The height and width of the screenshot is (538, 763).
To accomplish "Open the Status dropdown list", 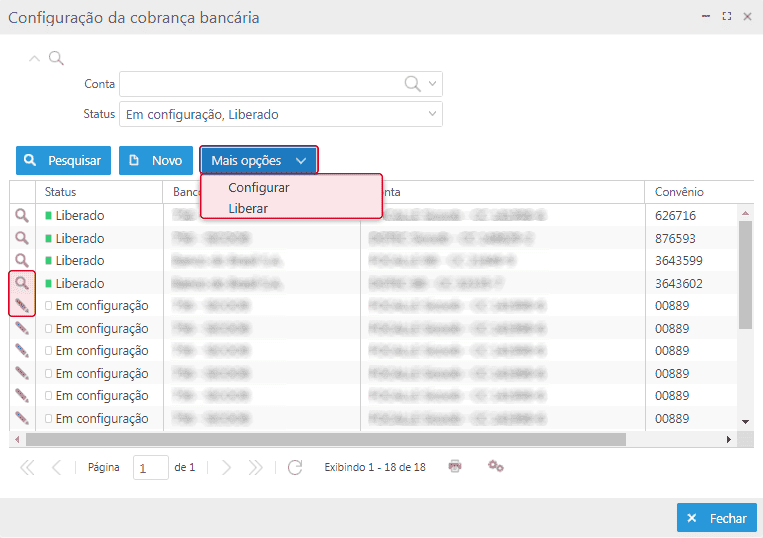I will pyautogui.click(x=433, y=114).
